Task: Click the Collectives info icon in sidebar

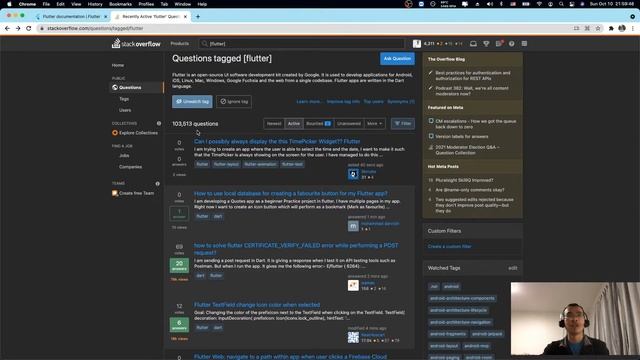Action: coord(159,123)
